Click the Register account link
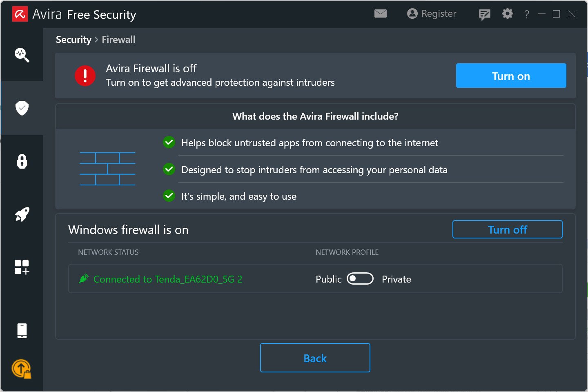Viewport: 588px width, 392px height. [x=432, y=14]
